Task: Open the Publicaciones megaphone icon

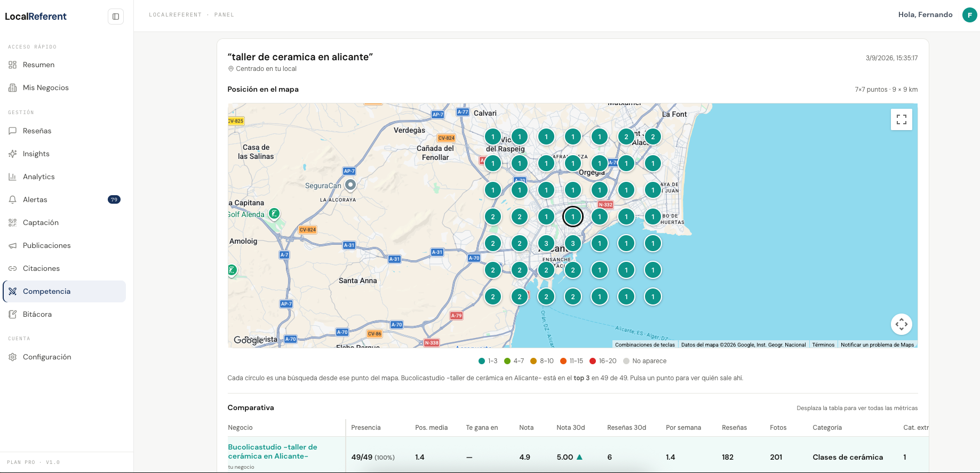Action: pos(13,246)
